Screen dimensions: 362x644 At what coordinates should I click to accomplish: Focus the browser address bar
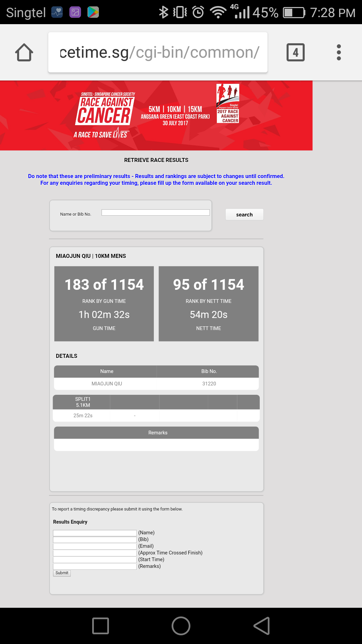coord(158,52)
